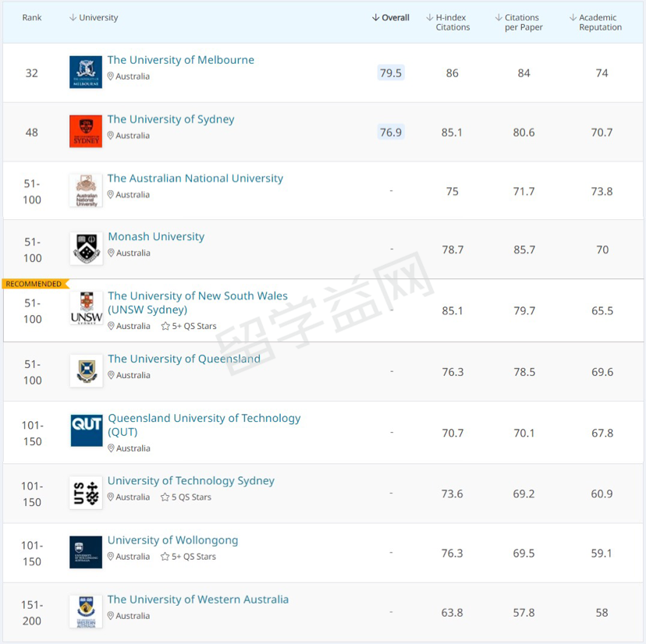Viewport: 646px width, 644px height.
Task: Click 5+ QS Stars text in UNSW row
Action: (x=194, y=326)
